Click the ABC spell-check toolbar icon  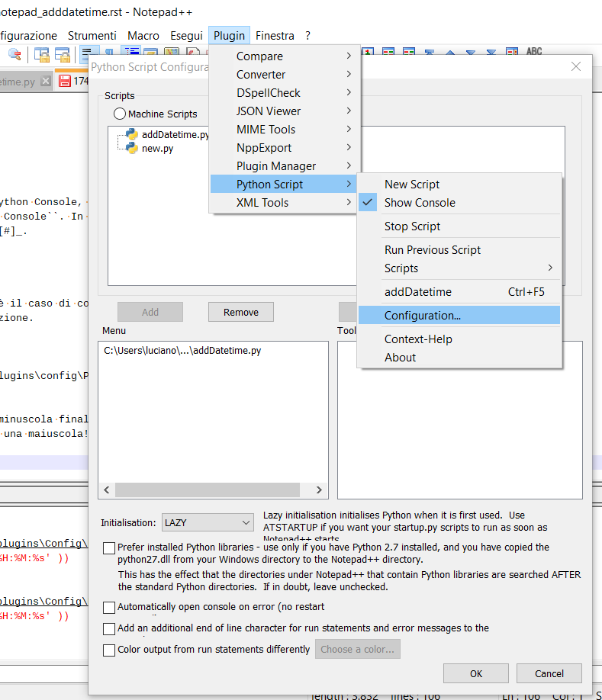coord(533,51)
